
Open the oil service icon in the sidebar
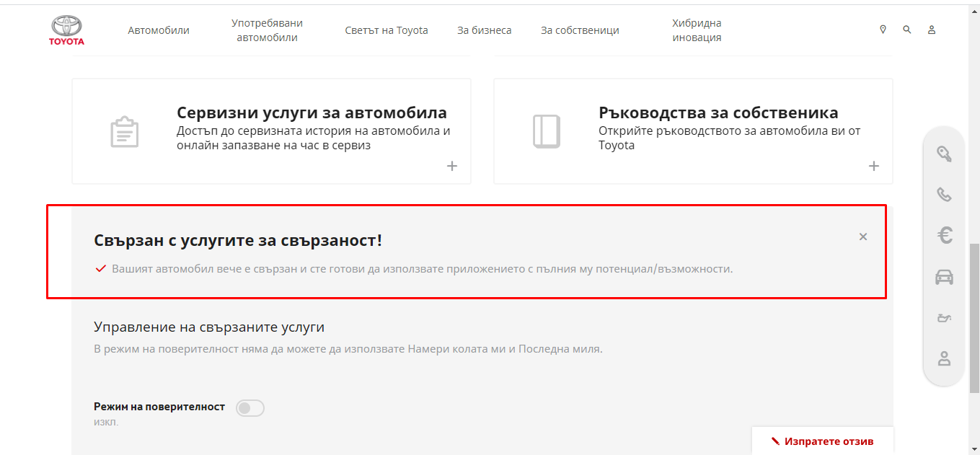944,318
